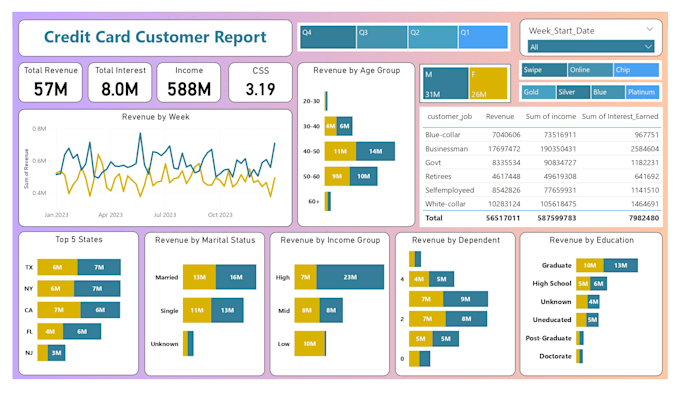Image resolution: width=680 pixels, height=393 pixels.
Task: Select the Govt table row label
Action: (433, 163)
